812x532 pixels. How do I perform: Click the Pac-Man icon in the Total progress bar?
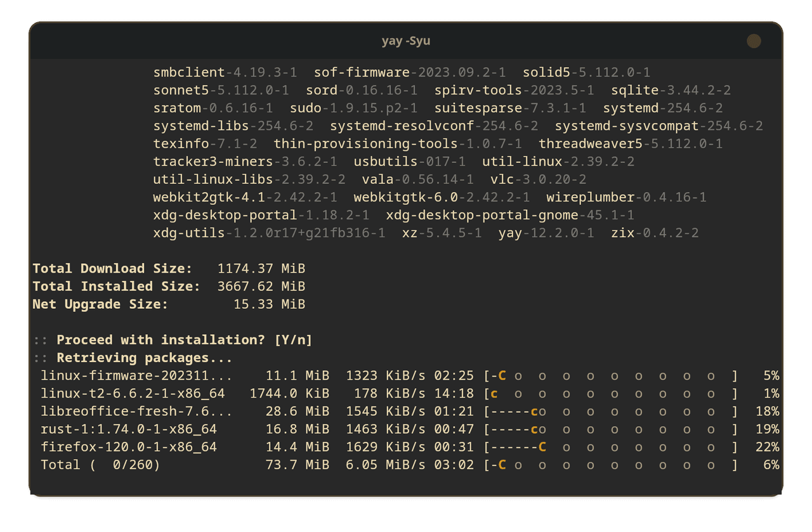tap(502, 465)
